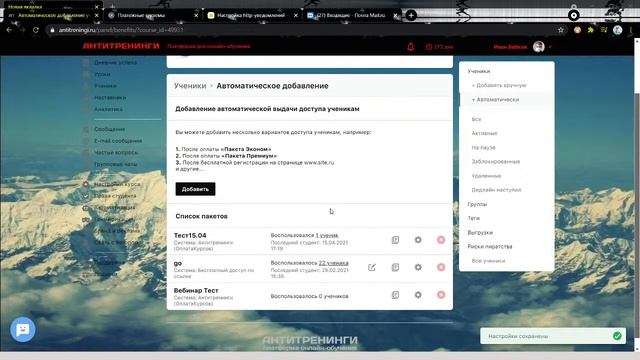Open Группы in right panel
Image resolution: width=640 pixels, height=360 pixels.
tap(477, 204)
